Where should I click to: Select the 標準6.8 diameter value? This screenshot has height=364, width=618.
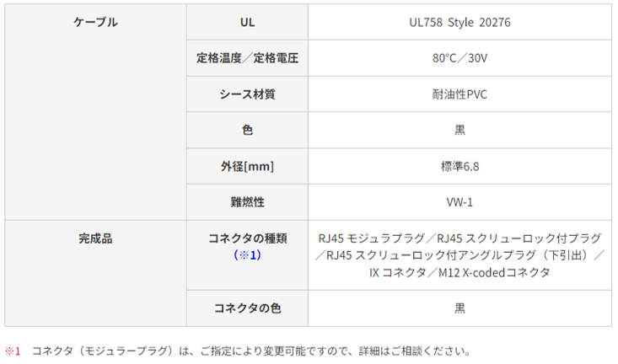pos(459,166)
